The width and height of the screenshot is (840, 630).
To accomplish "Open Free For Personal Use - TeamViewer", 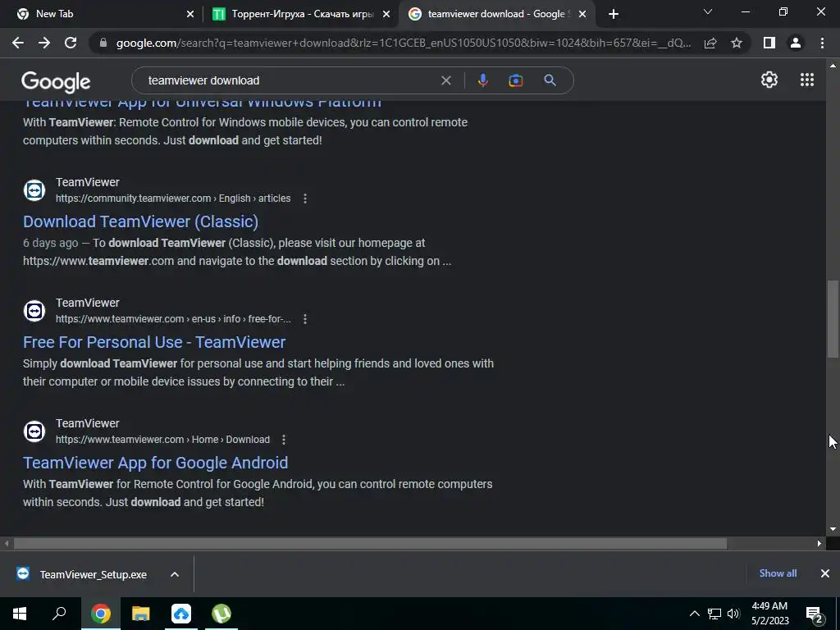I will pos(154,342).
